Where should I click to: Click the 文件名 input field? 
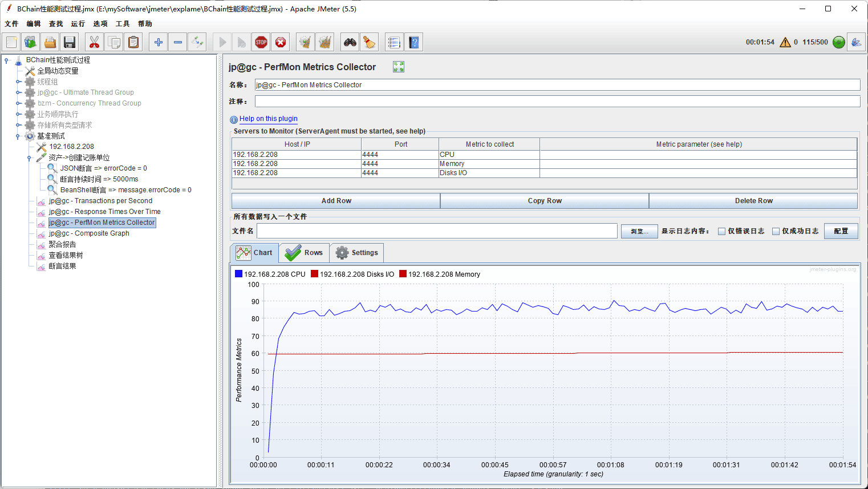click(437, 231)
